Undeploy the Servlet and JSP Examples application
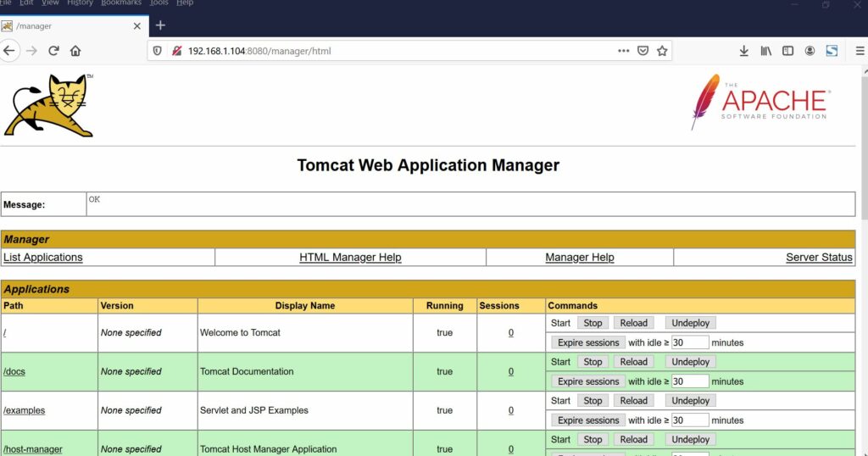Image resolution: width=868 pixels, height=456 pixels. 690,400
